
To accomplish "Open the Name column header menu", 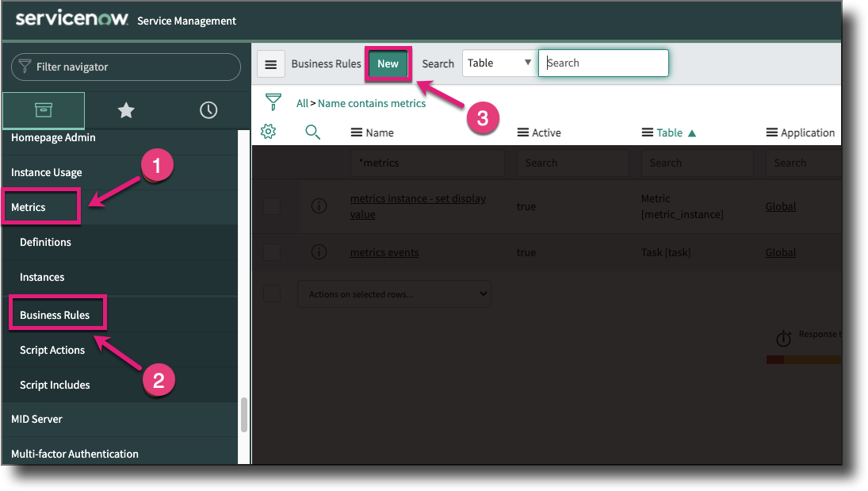I will (357, 133).
